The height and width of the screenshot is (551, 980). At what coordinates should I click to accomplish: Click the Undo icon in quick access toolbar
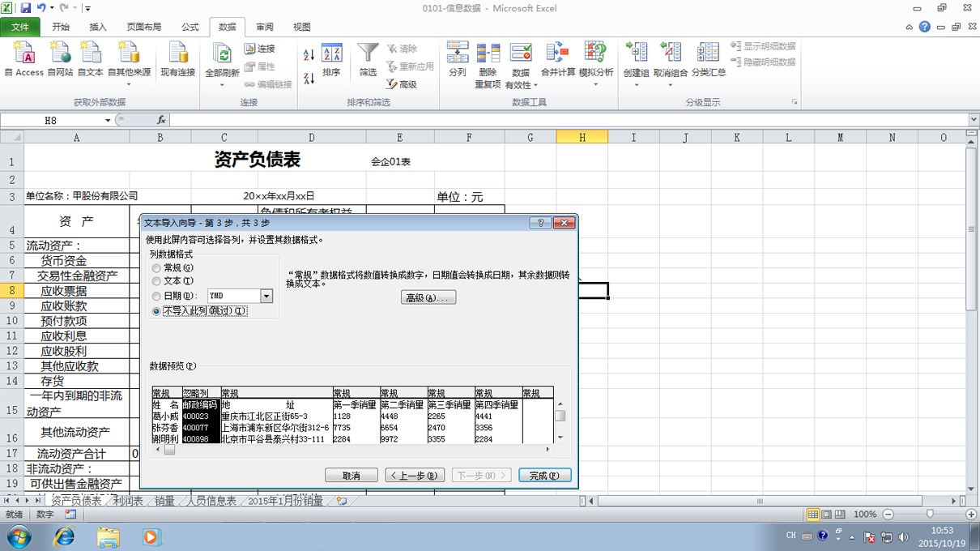click(40, 8)
